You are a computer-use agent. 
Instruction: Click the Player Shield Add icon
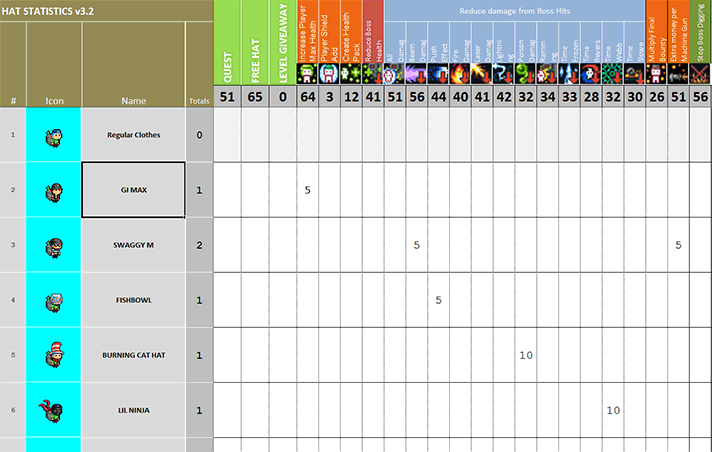[329, 74]
